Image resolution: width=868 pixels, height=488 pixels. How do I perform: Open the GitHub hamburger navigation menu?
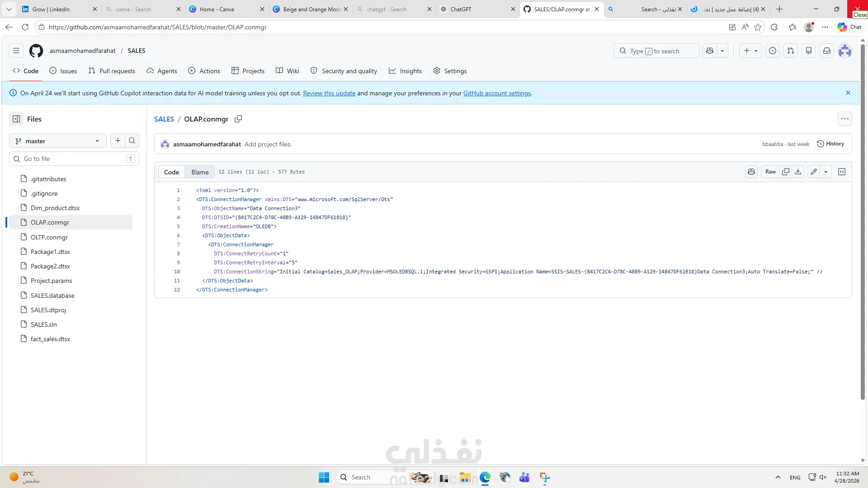[x=16, y=51]
